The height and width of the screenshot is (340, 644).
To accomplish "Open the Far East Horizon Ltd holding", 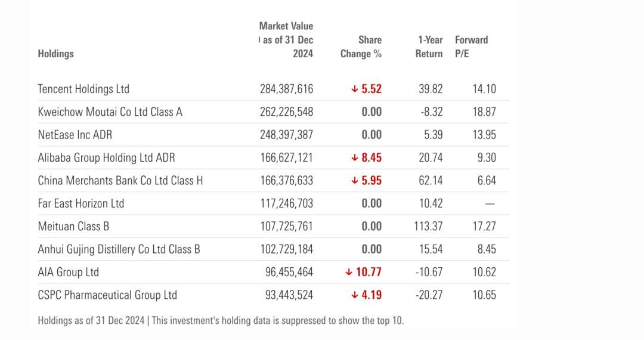I will point(81,203).
